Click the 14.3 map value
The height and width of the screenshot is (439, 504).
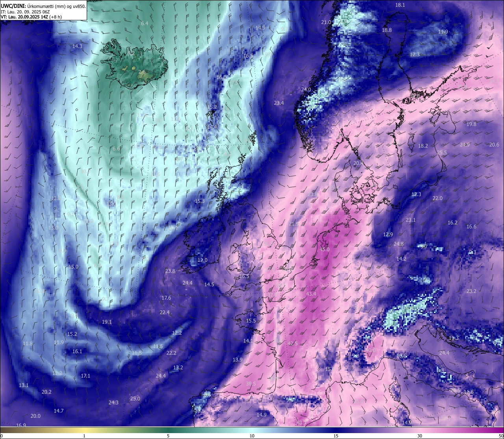point(77,46)
